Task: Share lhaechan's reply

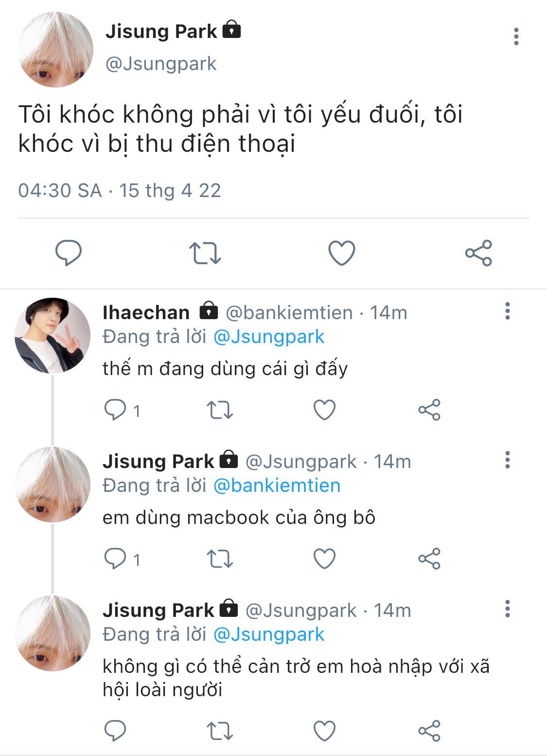Action: 429,410
